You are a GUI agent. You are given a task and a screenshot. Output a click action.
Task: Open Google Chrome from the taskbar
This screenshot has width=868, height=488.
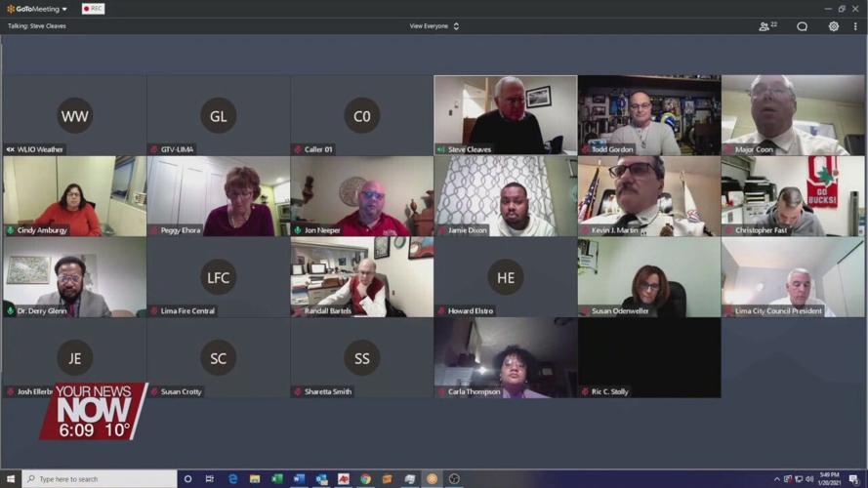coord(365,479)
